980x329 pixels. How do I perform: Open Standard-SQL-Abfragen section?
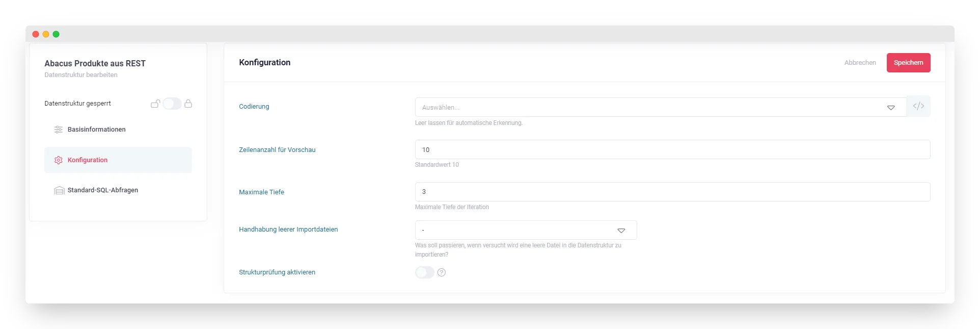point(118,190)
